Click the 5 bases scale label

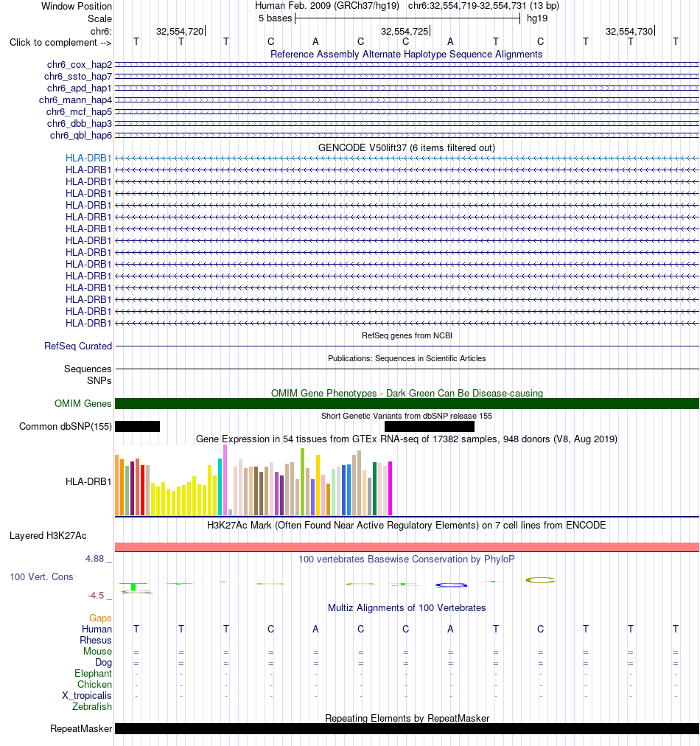pos(275,18)
